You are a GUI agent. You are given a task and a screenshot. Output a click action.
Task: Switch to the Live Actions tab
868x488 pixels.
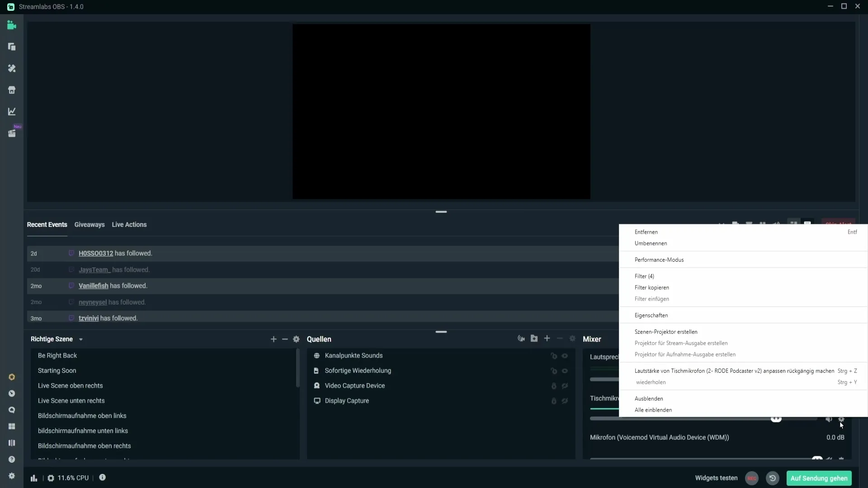[129, 225]
